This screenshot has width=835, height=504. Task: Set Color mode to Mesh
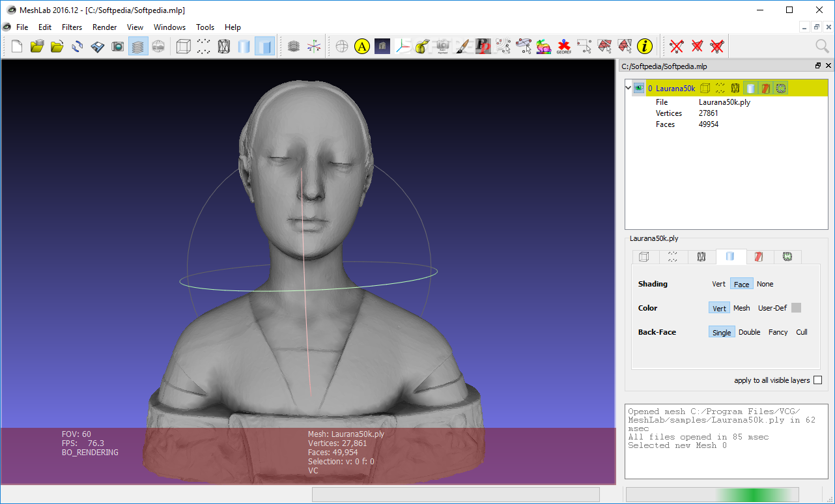(741, 307)
